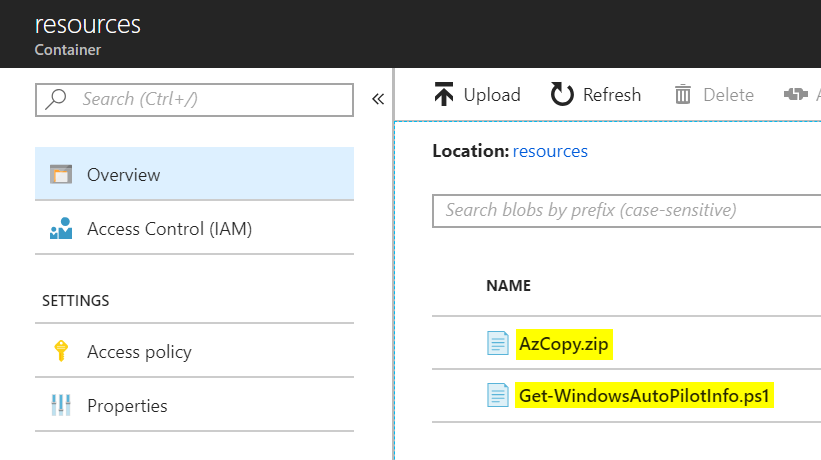The width and height of the screenshot is (821, 460).
Task: Go to the Access policy settings
Action: 139,352
